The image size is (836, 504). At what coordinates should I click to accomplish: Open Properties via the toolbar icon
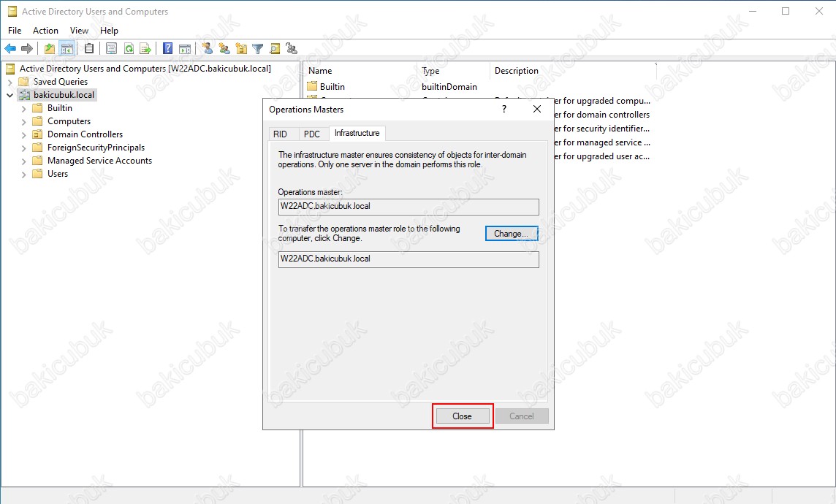[x=111, y=49]
